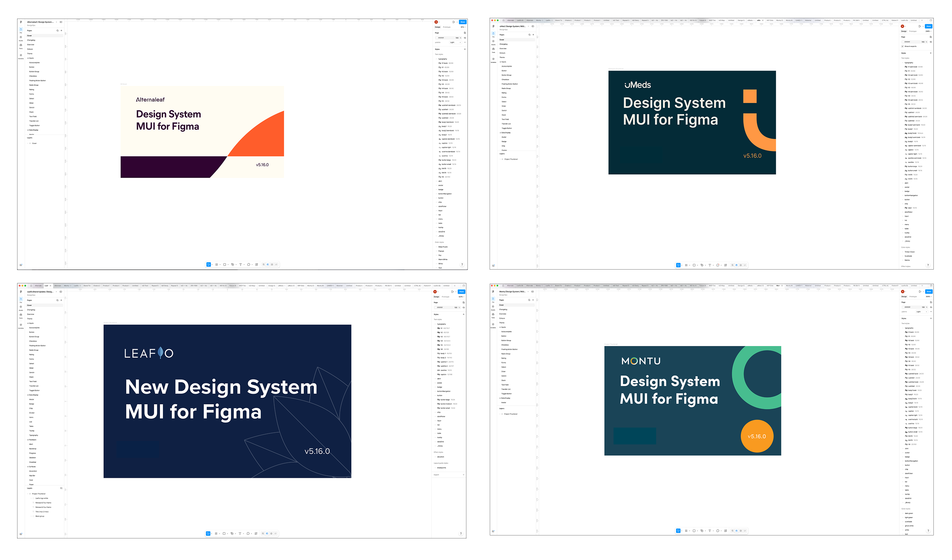Click Share button in Leafio window
Screen dimensions: 952x560
click(461, 292)
